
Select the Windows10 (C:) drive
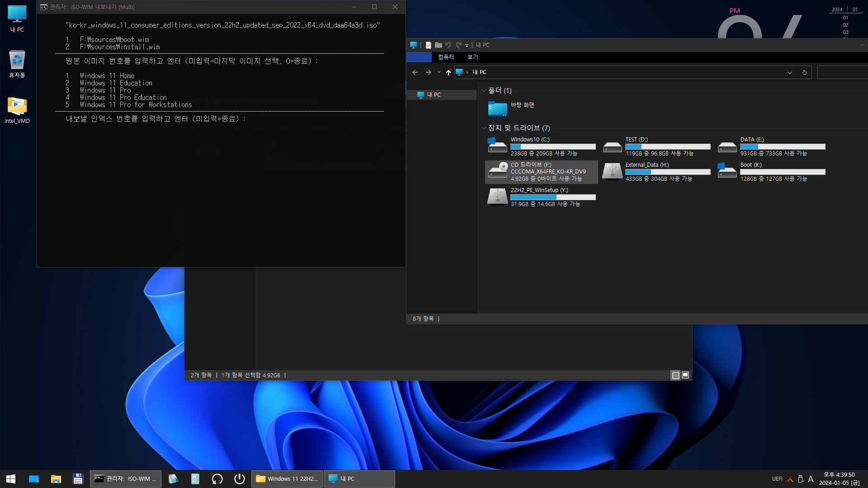[542, 147]
